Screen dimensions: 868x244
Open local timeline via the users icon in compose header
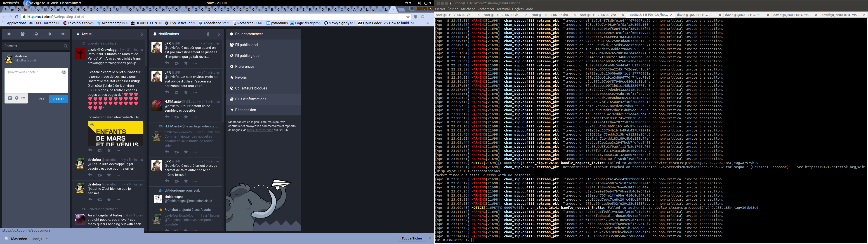coord(23,34)
